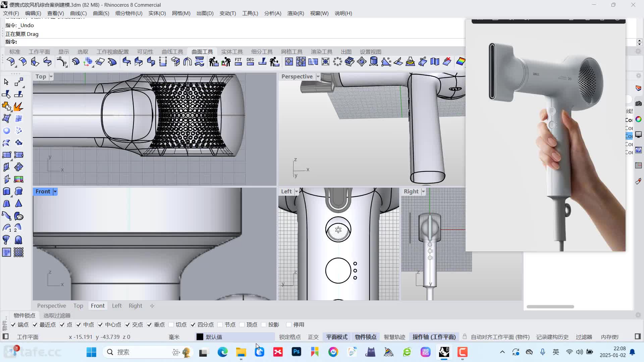Screen dimensions: 644x362
Task: Open File Explorer from the taskbar
Action: click(241, 352)
